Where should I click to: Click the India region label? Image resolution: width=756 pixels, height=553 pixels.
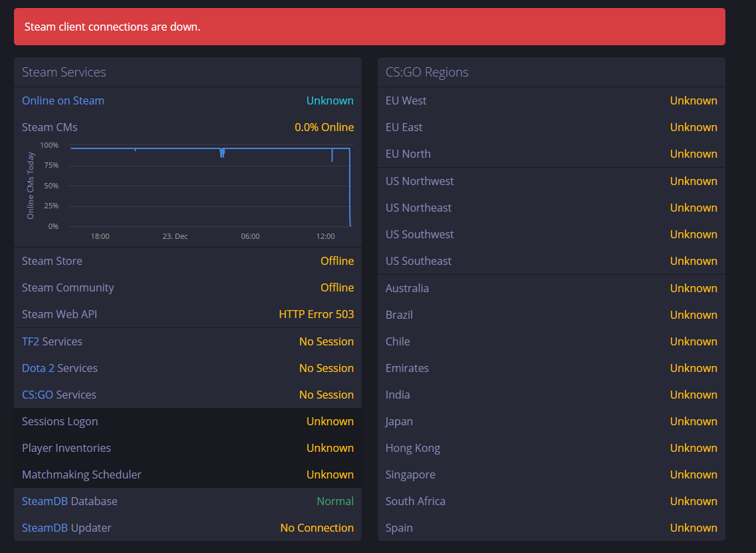coord(398,394)
